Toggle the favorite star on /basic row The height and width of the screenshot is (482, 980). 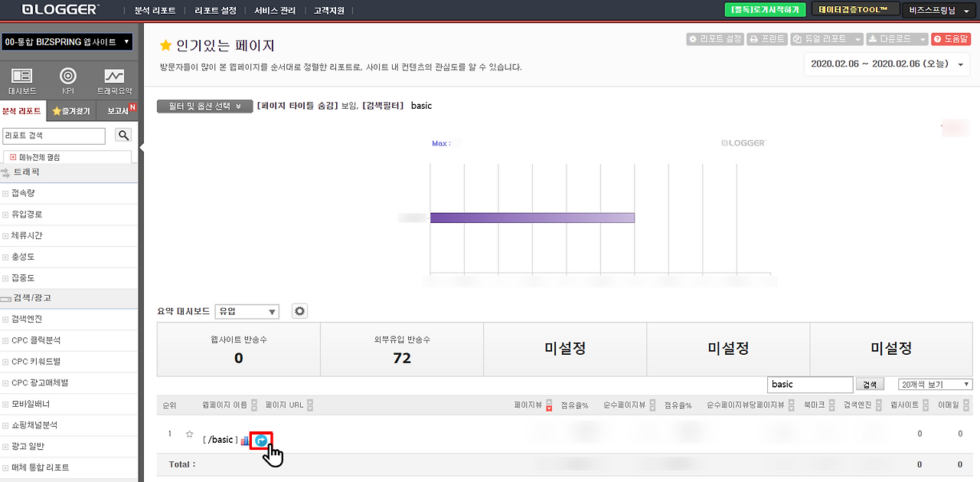point(189,434)
